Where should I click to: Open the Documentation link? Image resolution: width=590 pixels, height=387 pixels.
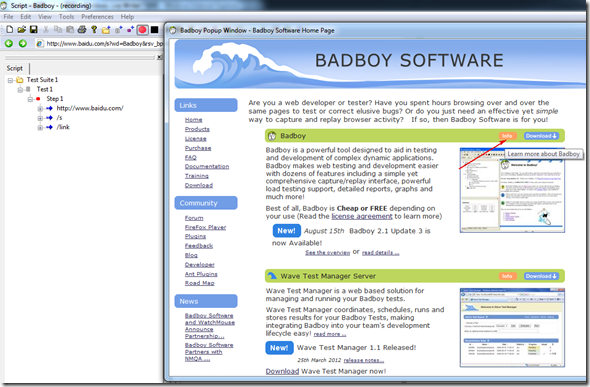(207, 166)
